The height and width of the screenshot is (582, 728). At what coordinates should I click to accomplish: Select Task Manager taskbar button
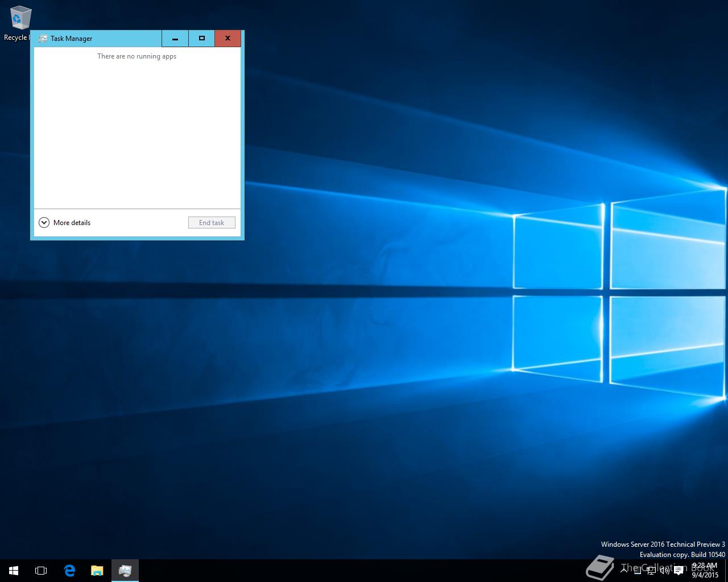[x=125, y=571]
